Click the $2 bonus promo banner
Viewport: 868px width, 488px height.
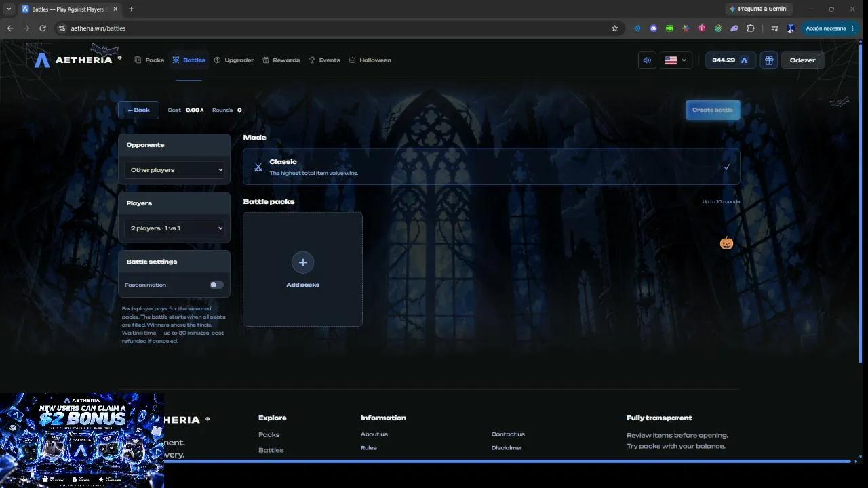[81, 441]
